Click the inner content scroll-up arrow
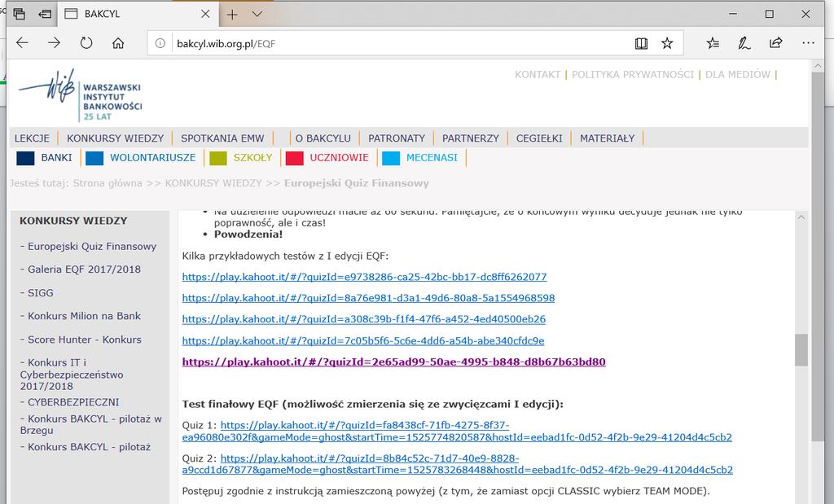The height and width of the screenshot is (504, 834). click(801, 217)
